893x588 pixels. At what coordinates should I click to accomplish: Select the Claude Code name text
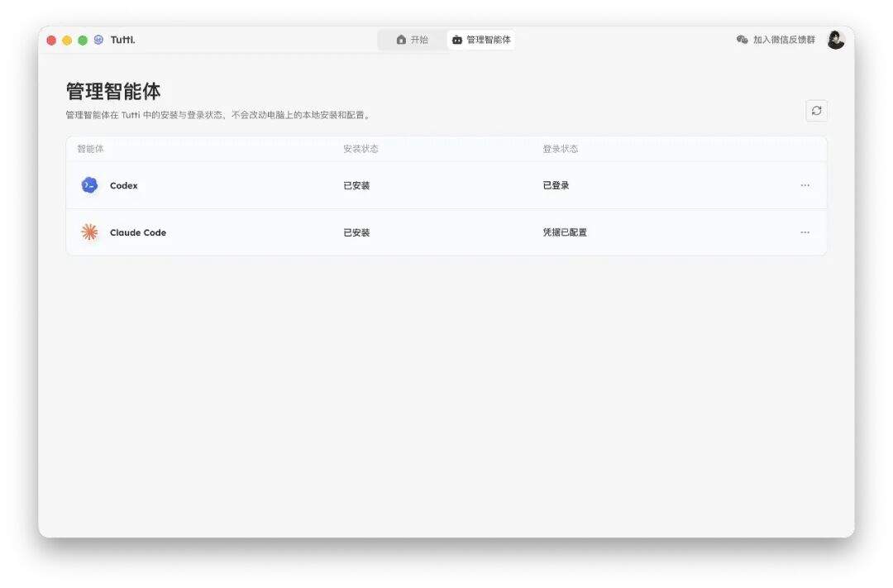pyautogui.click(x=138, y=232)
